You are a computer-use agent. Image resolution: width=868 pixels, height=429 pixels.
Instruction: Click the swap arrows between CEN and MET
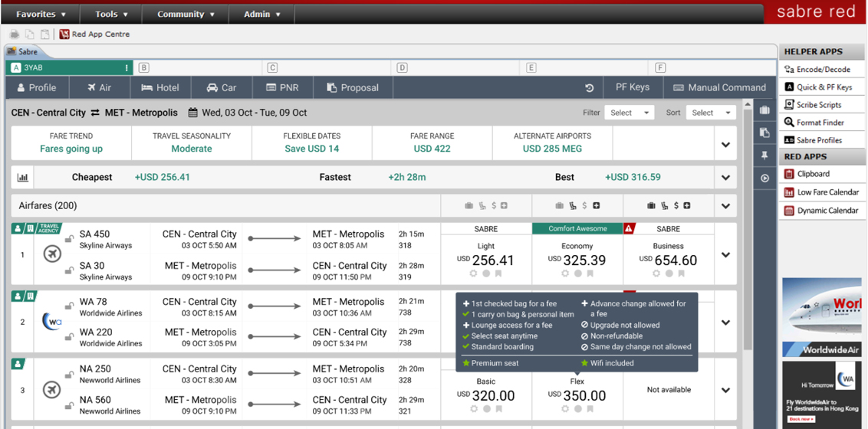click(95, 113)
